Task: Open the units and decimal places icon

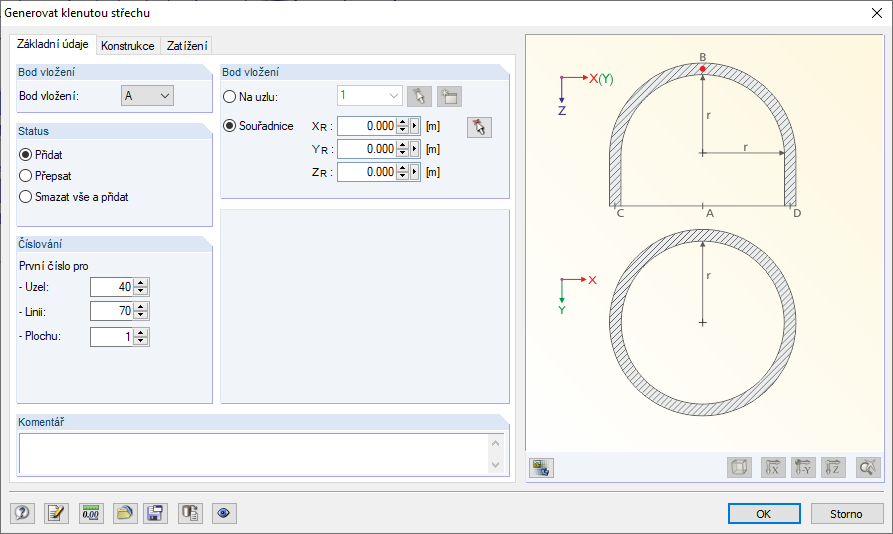Action: (91, 513)
